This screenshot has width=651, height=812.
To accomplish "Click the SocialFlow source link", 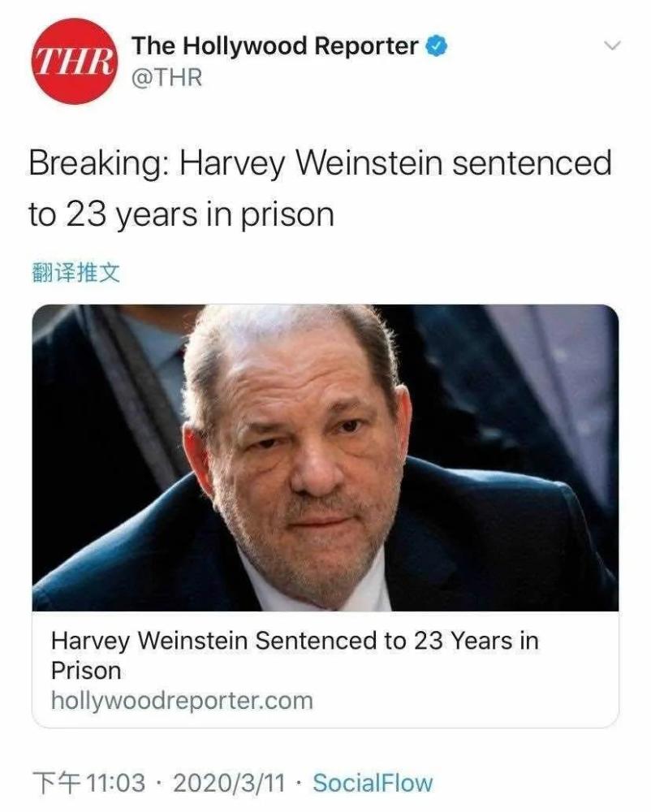I will click(x=373, y=783).
